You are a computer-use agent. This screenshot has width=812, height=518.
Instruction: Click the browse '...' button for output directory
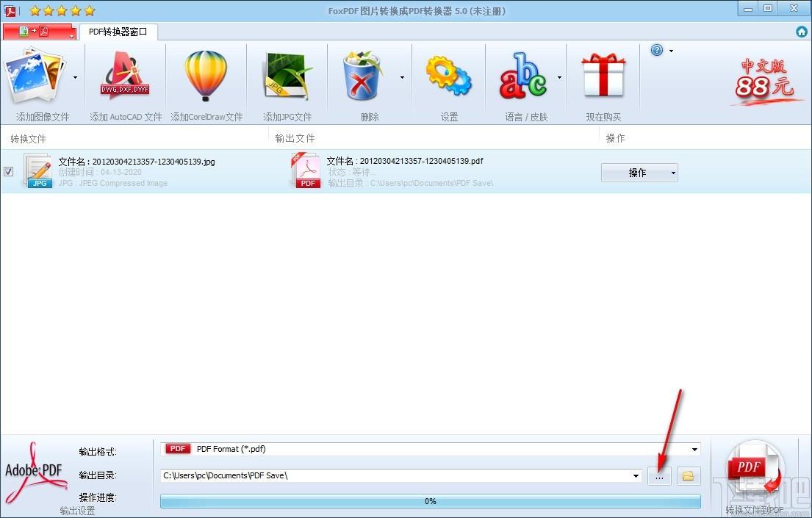pos(659,476)
